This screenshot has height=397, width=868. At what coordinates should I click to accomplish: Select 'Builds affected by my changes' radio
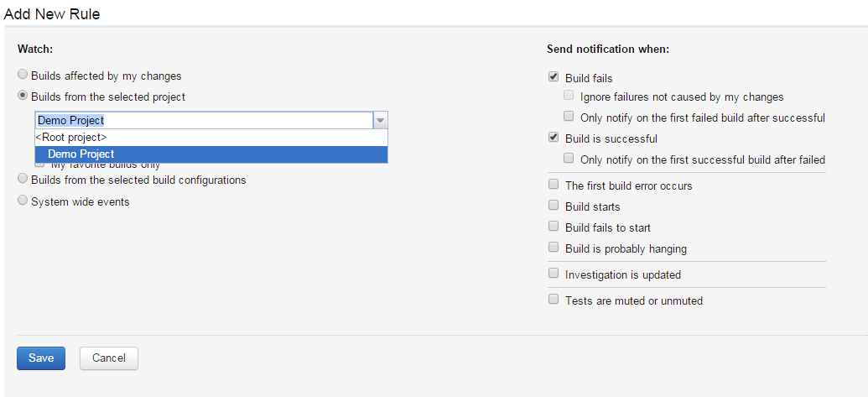click(23, 76)
